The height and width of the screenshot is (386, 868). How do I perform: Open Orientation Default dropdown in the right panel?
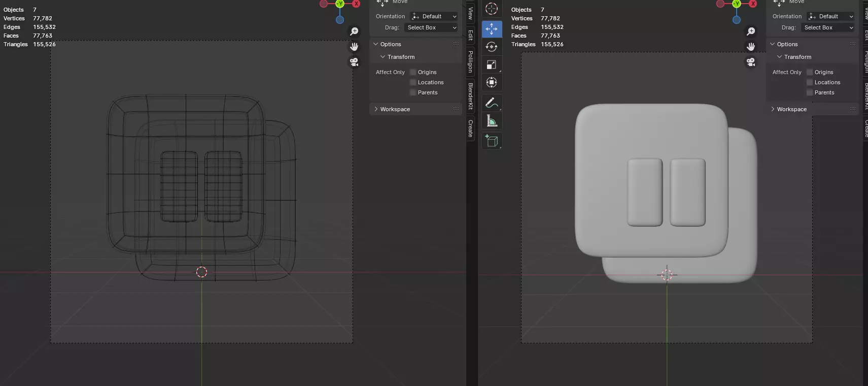coord(830,16)
